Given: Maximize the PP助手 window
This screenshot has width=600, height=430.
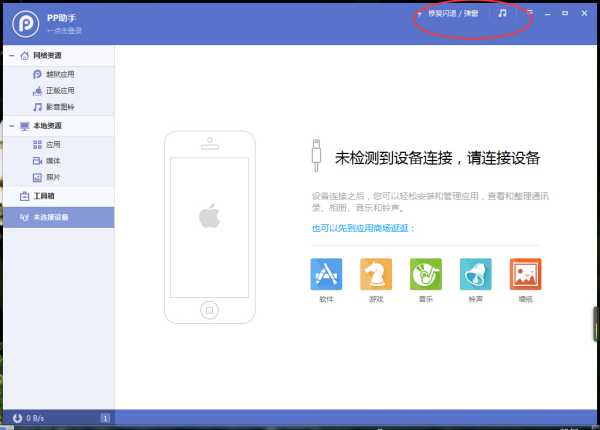Looking at the screenshot, I should [565, 13].
